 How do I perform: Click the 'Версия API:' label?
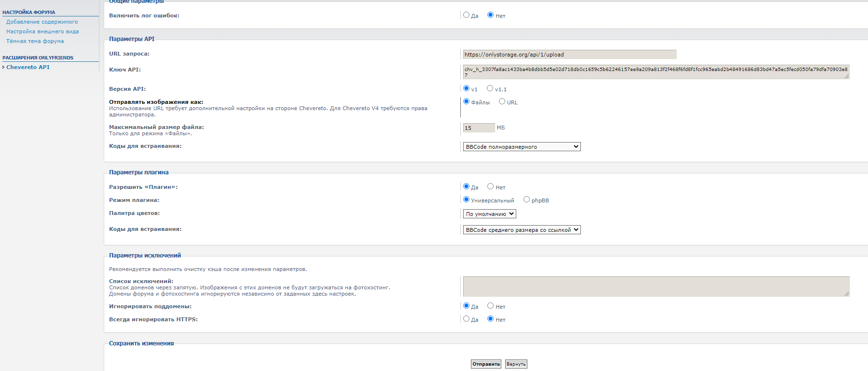(127, 89)
